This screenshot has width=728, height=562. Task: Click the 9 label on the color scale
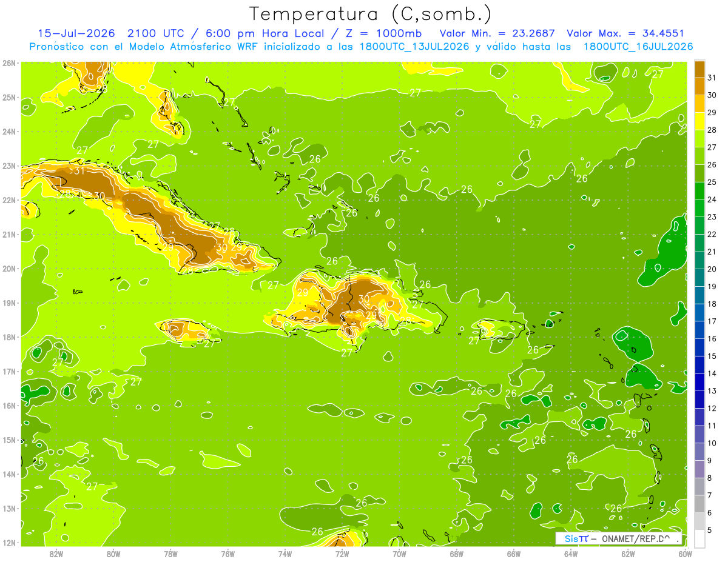click(x=710, y=461)
